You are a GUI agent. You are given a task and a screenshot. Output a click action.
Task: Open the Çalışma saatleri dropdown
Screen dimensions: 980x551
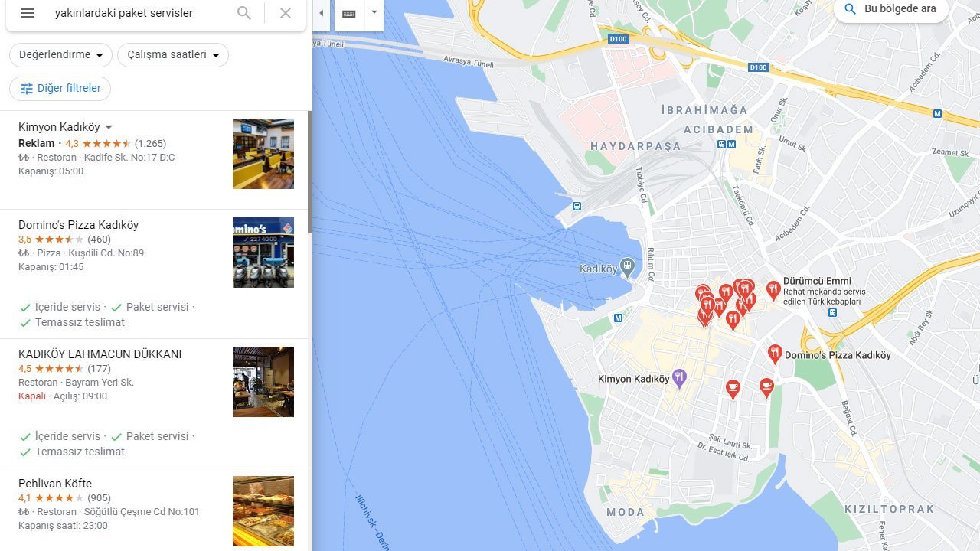click(173, 55)
